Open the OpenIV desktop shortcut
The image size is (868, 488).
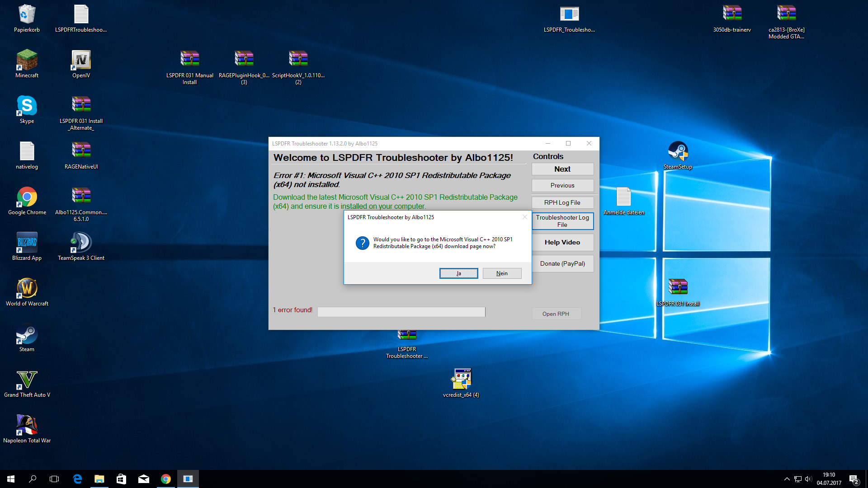tap(81, 60)
